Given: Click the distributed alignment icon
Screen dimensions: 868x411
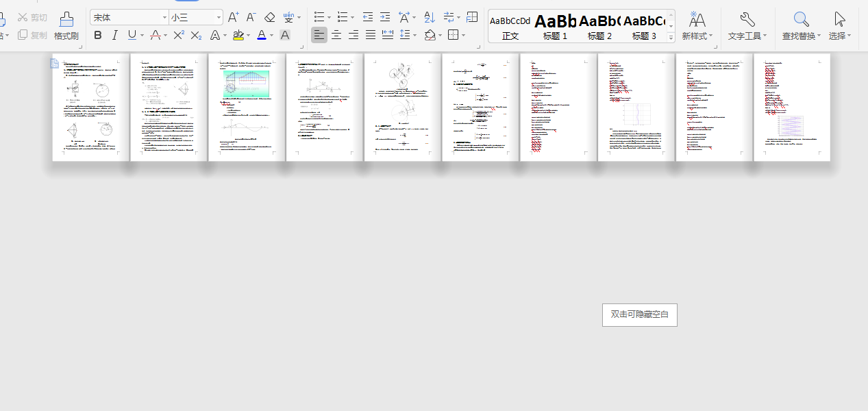Looking at the screenshot, I should (388, 35).
